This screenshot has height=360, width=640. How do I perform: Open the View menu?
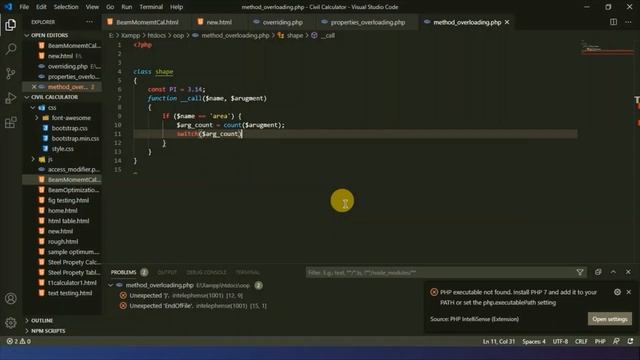(x=92, y=7)
